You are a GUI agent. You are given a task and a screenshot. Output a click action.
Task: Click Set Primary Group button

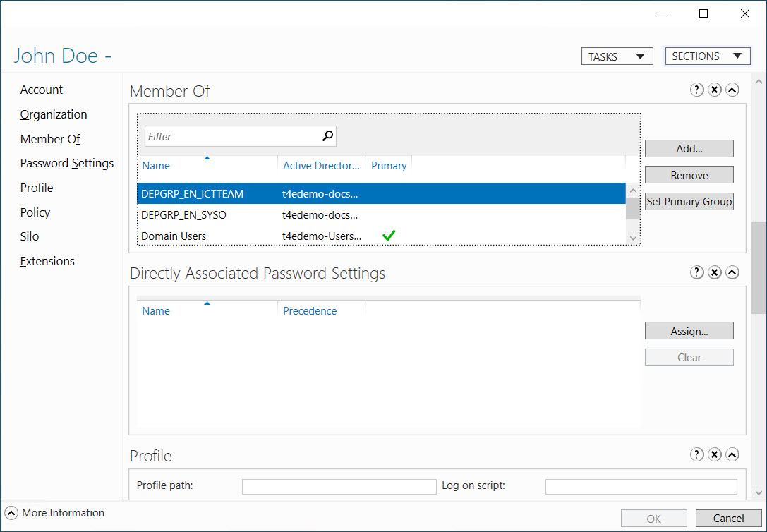[689, 202]
